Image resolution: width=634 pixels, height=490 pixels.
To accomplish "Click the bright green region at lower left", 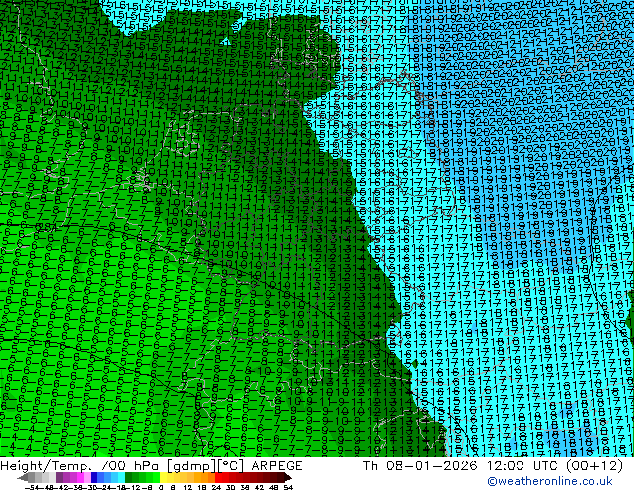I will coord(80,380).
